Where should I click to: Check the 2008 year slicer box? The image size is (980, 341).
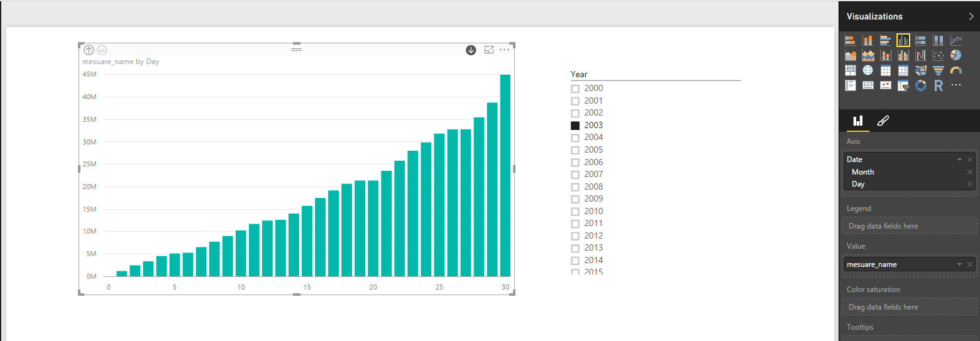(575, 187)
